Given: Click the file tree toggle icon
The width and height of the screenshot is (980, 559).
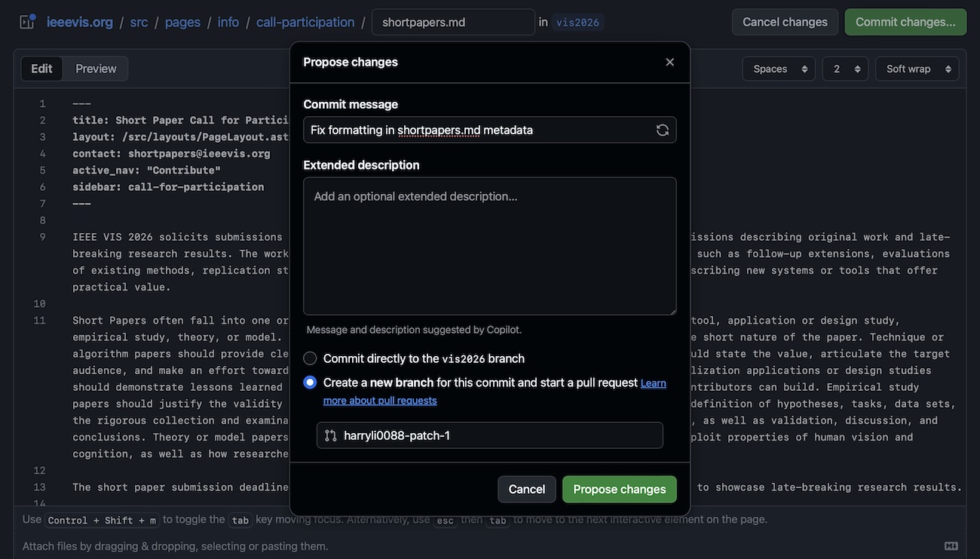Looking at the screenshot, I should click(x=27, y=22).
